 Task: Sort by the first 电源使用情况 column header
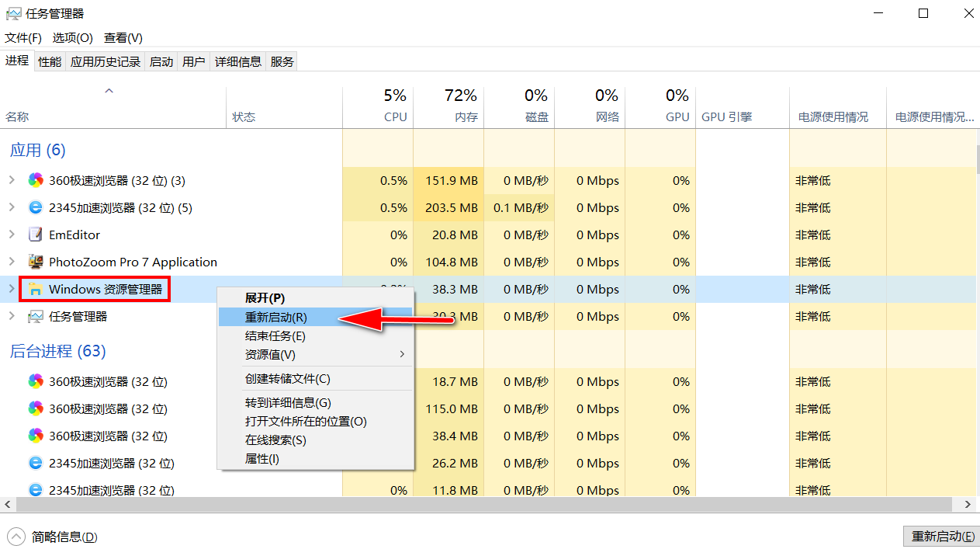click(x=838, y=108)
